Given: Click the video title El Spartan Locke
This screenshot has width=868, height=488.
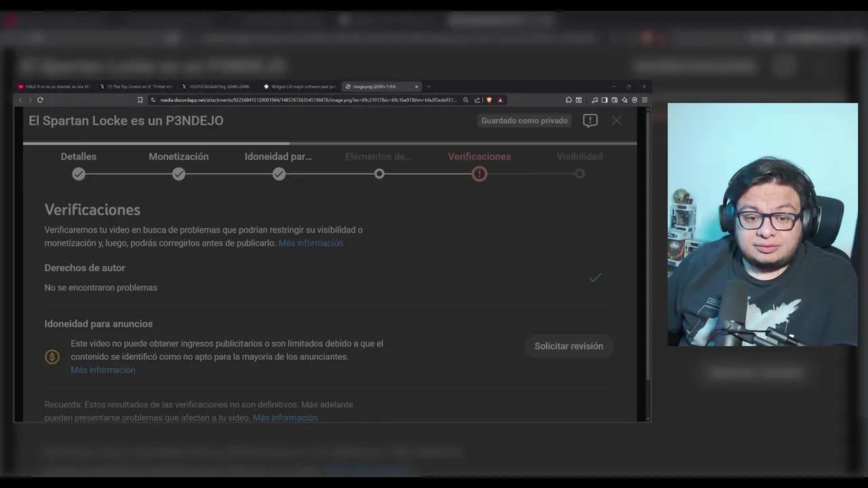Looking at the screenshot, I should pos(126,121).
